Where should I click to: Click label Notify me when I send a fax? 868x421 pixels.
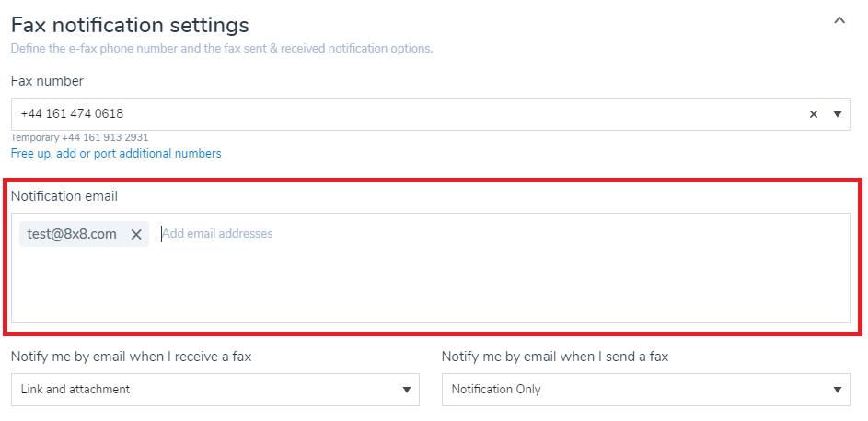(x=555, y=357)
